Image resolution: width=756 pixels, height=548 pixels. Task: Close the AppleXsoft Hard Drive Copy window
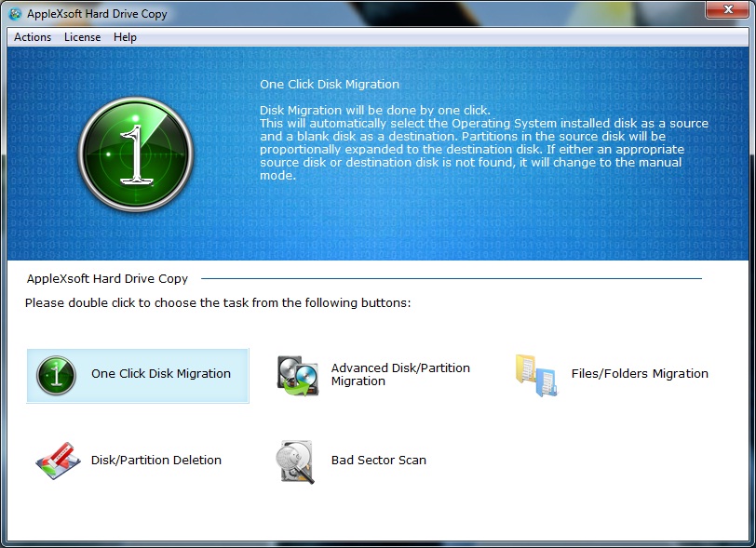pos(728,9)
